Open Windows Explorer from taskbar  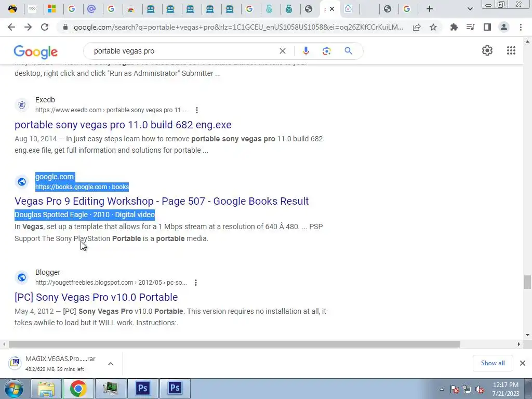tap(46, 389)
